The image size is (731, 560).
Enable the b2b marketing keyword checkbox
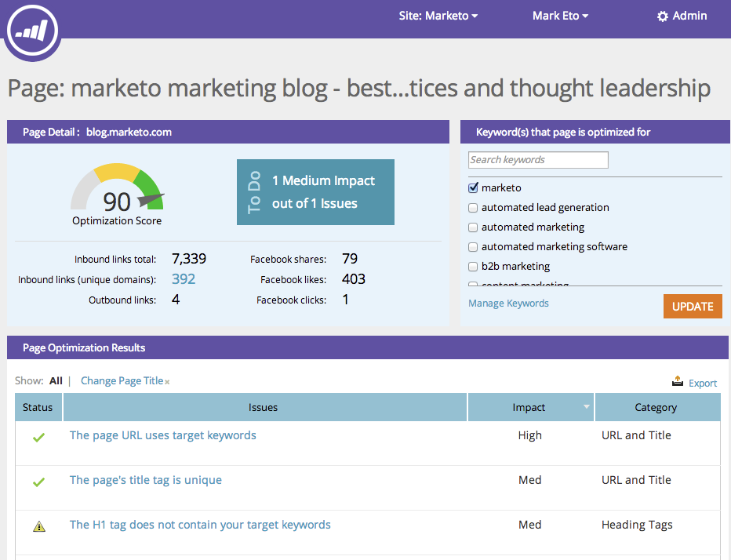(473, 267)
